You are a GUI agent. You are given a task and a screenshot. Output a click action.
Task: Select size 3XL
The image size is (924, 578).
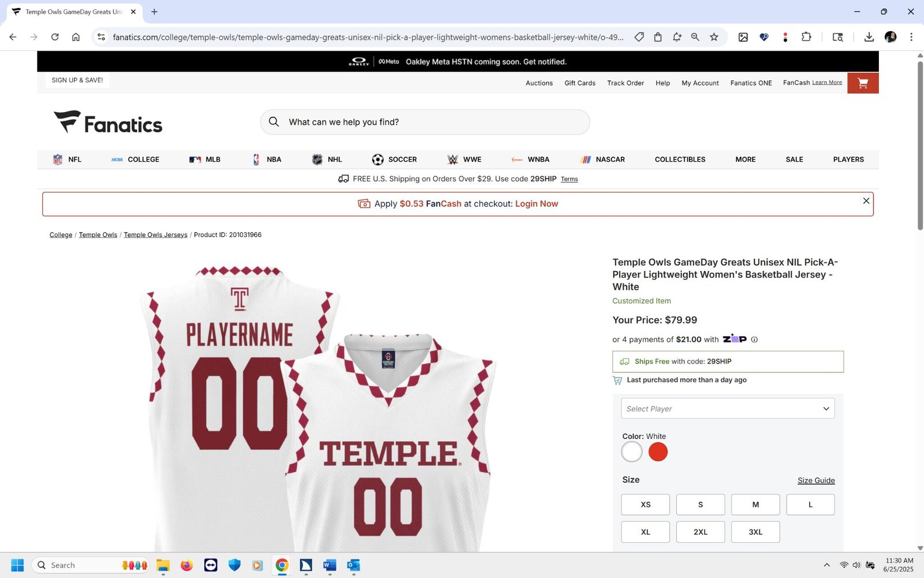(755, 532)
